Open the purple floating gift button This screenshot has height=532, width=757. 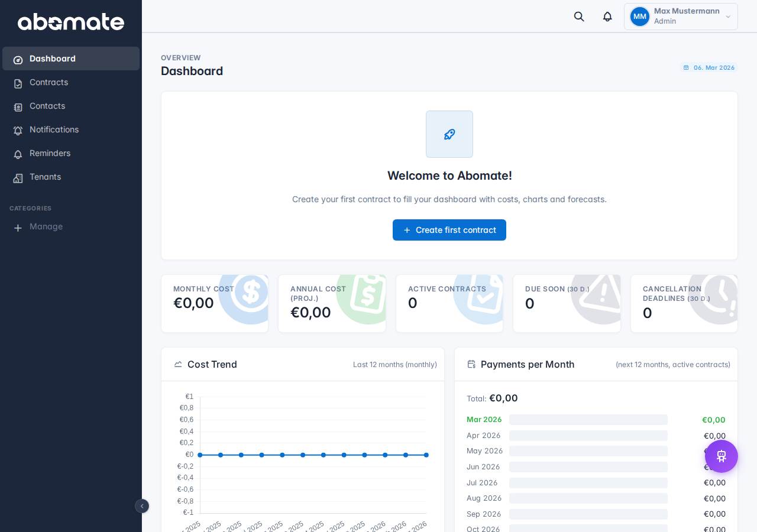[721, 456]
